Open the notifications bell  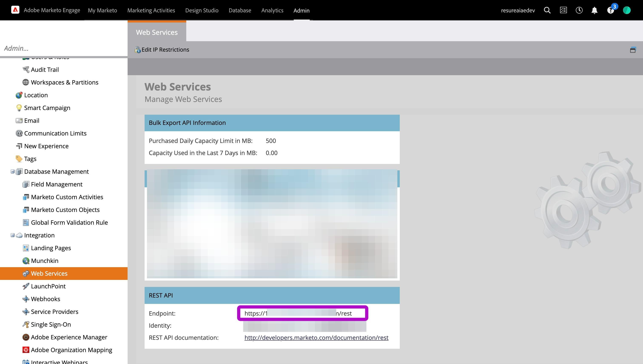[595, 10]
